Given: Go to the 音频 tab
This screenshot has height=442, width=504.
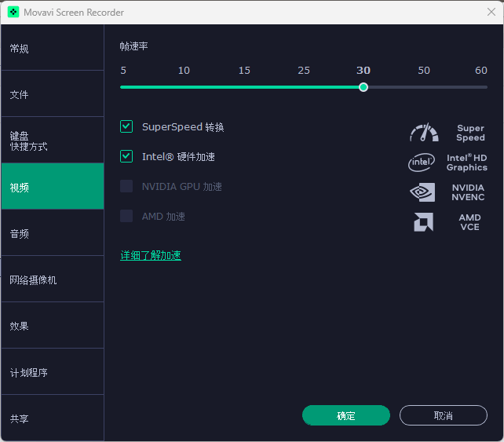Looking at the screenshot, I should pos(53,233).
